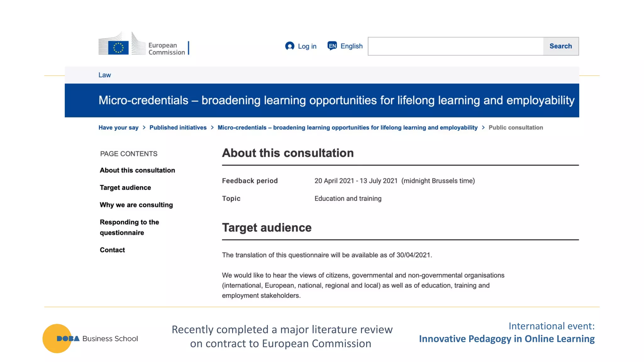Screen dimensions: 644x362
Task: Change language via the English link
Action: pyautogui.click(x=351, y=46)
